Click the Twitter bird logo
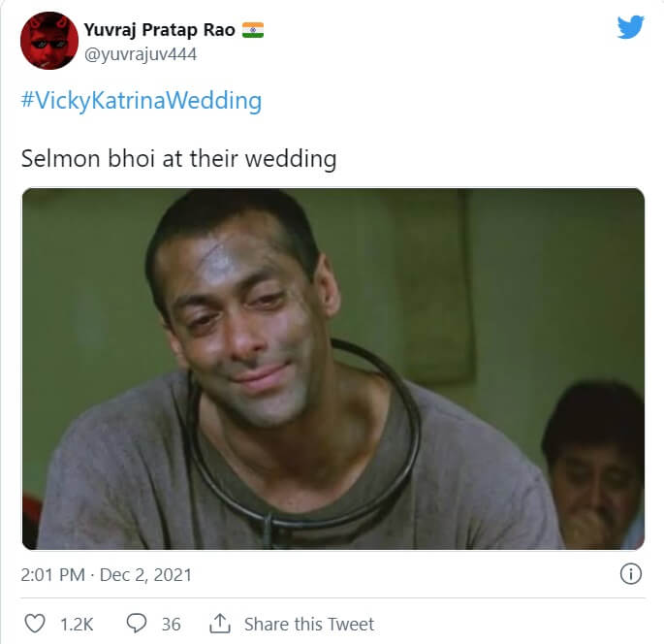664x644 pixels. point(630,27)
